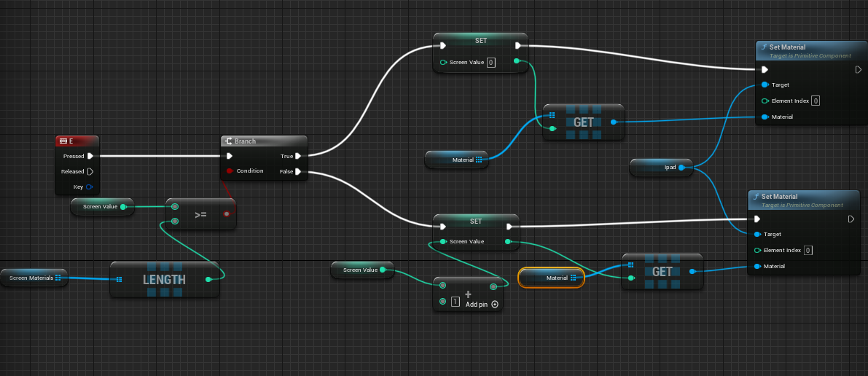Click the Target pin on lower Set Material node

(757, 234)
